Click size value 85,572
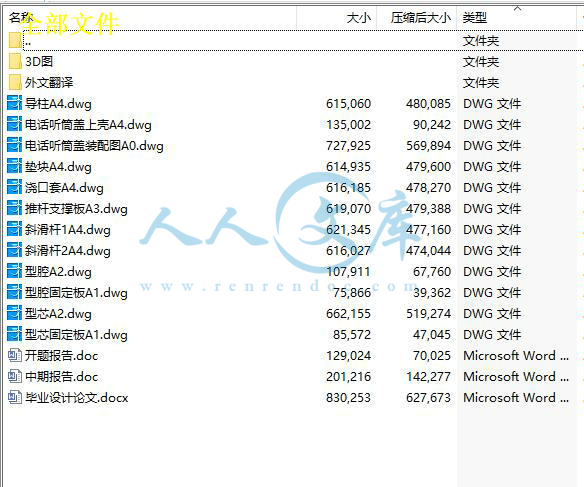The width and height of the screenshot is (584, 487). (352, 335)
